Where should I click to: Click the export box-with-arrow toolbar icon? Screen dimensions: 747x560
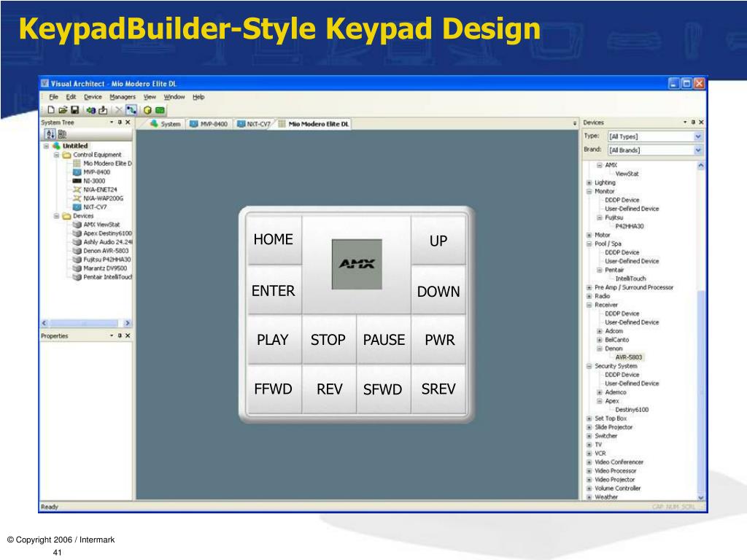coord(103,110)
